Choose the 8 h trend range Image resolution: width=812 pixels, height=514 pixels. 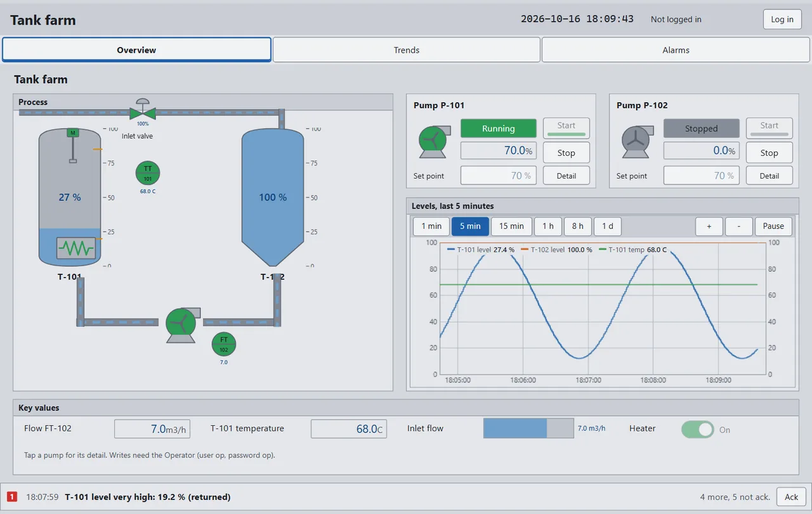(578, 226)
